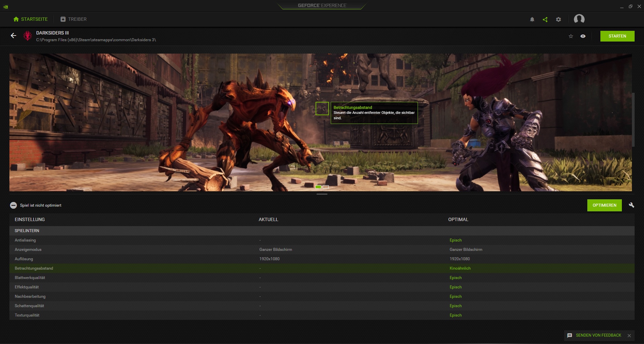Select the Anzeigemodus setting row

322,250
